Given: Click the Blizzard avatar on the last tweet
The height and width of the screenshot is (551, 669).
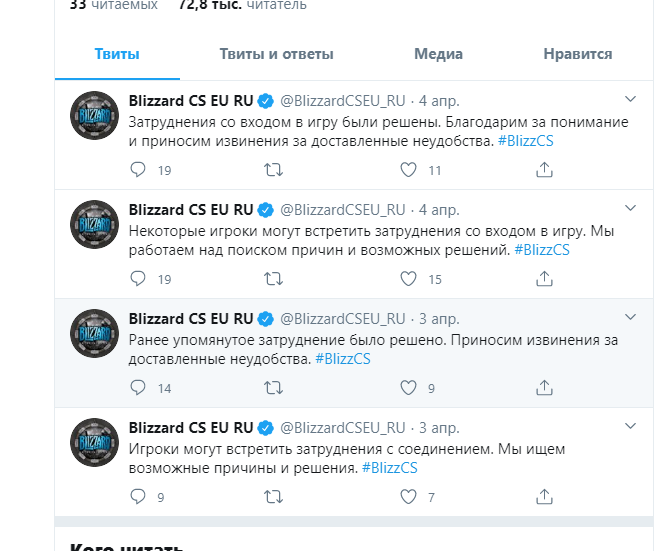Looking at the screenshot, I should pos(94,442).
